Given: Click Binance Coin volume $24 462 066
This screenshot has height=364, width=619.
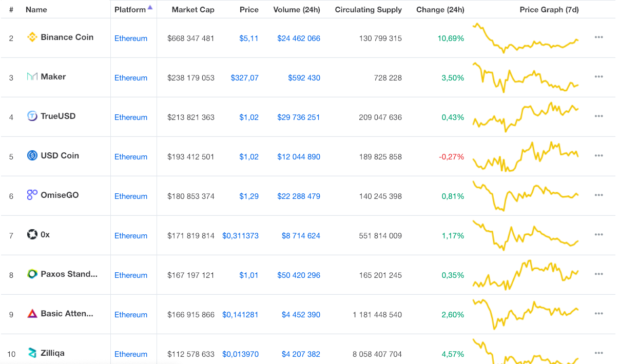Looking at the screenshot, I should (299, 38).
